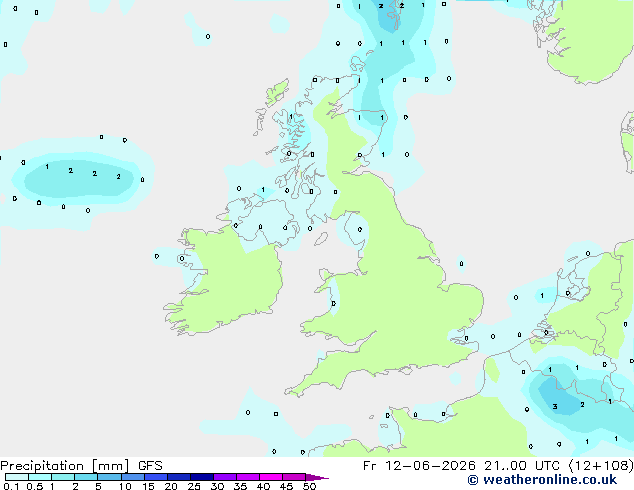634x490 pixels.
Task: Pick the 10–15 mm legend color swatch
Action: [x=132, y=477]
